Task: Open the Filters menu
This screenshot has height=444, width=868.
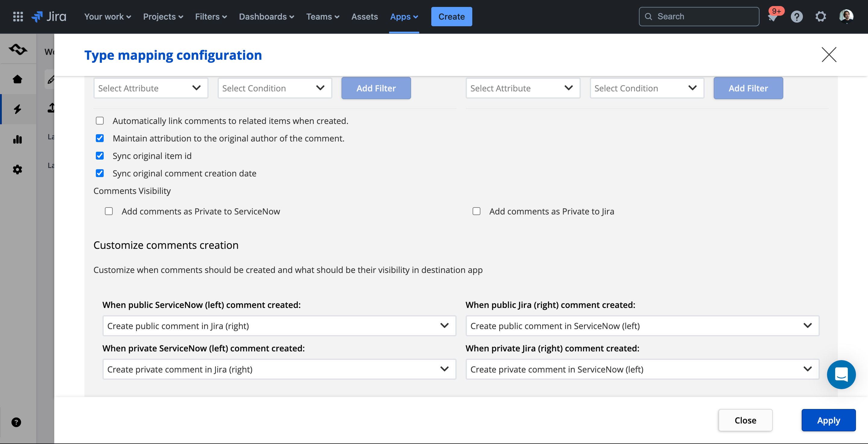Action: click(211, 17)
